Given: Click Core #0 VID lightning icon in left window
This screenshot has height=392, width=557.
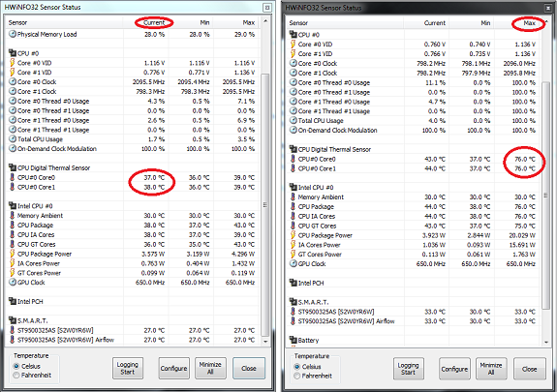Looking at the screenshot, I should (x=13, y=63).
